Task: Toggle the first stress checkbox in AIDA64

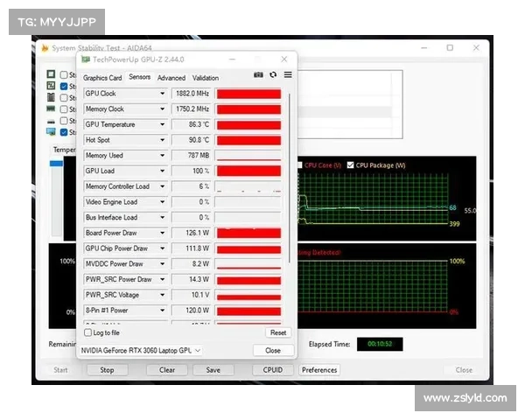Action: coord(64,74)
